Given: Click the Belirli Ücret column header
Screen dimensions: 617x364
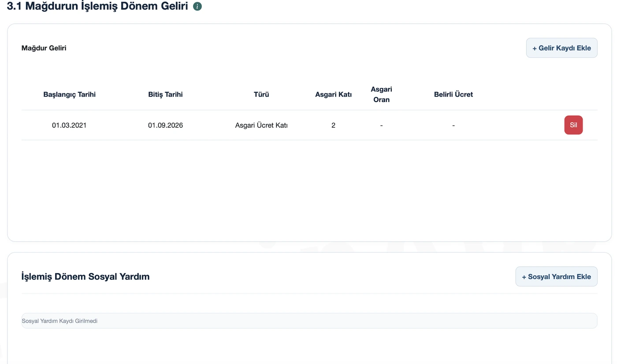Looking at the screenshot, I should [453, 94].
